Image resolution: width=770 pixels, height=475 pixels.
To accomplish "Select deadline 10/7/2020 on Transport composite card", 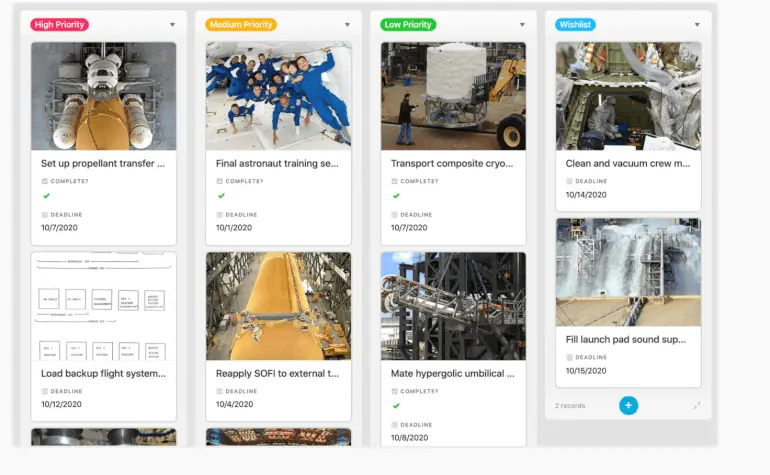I will 409,227.
